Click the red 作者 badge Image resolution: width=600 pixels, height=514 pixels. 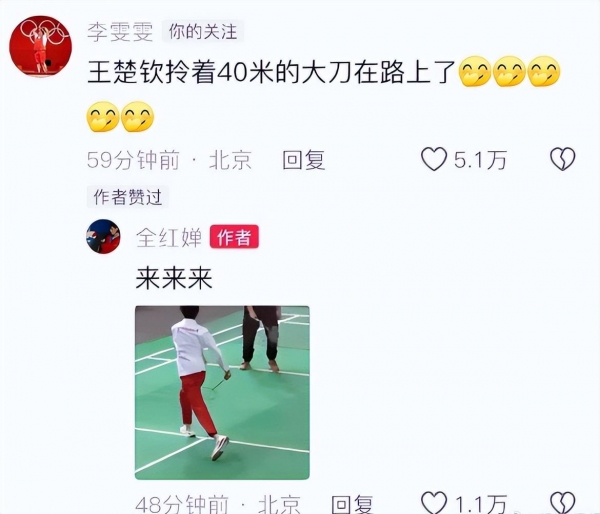tap(234, 237)
